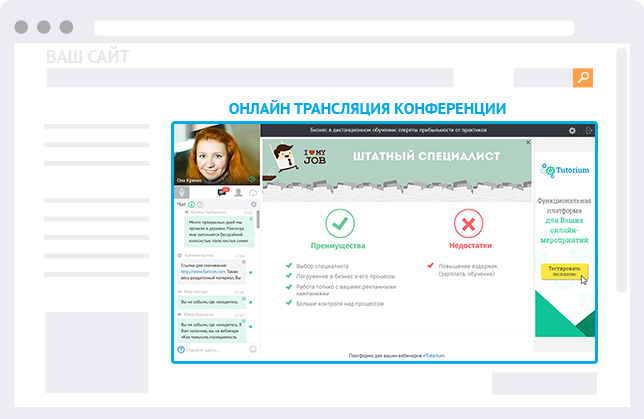This screenshot has height=419, width=644.
Task: Click the presenter's video thumbnail
Action: (217, 154)
